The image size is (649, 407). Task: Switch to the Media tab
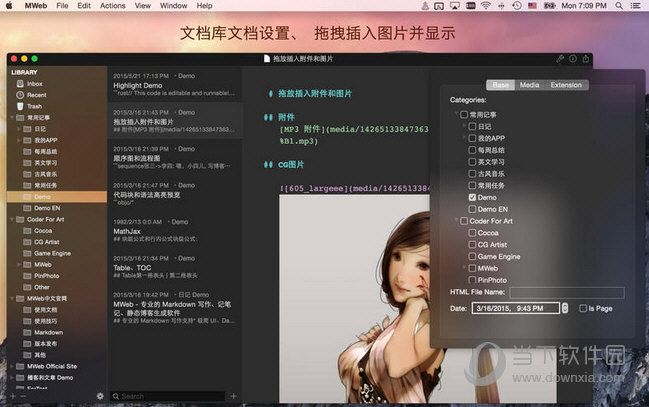click(x=529, y=85)
